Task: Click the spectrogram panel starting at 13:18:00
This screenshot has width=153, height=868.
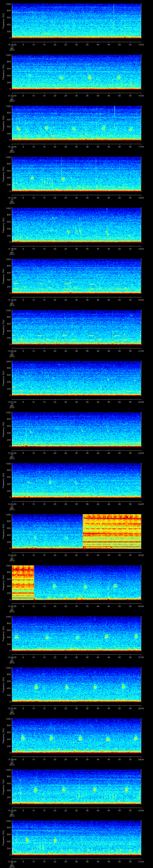Action: pos(77,225)
